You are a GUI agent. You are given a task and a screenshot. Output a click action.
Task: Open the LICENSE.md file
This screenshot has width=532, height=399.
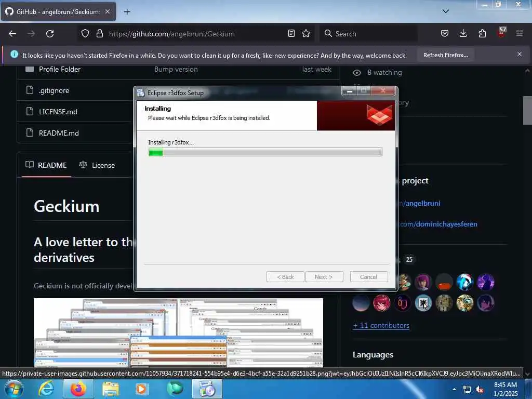(58, 112)
